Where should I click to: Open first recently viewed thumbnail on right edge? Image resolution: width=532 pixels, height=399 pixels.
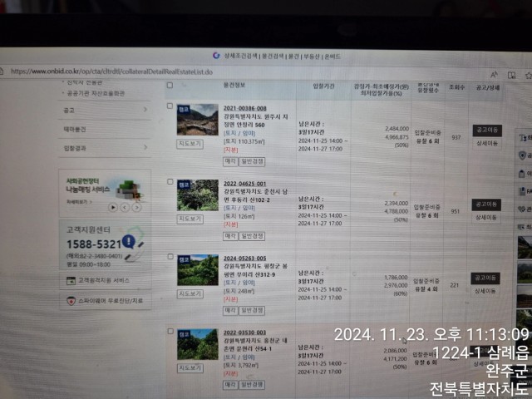click(525, 248)
